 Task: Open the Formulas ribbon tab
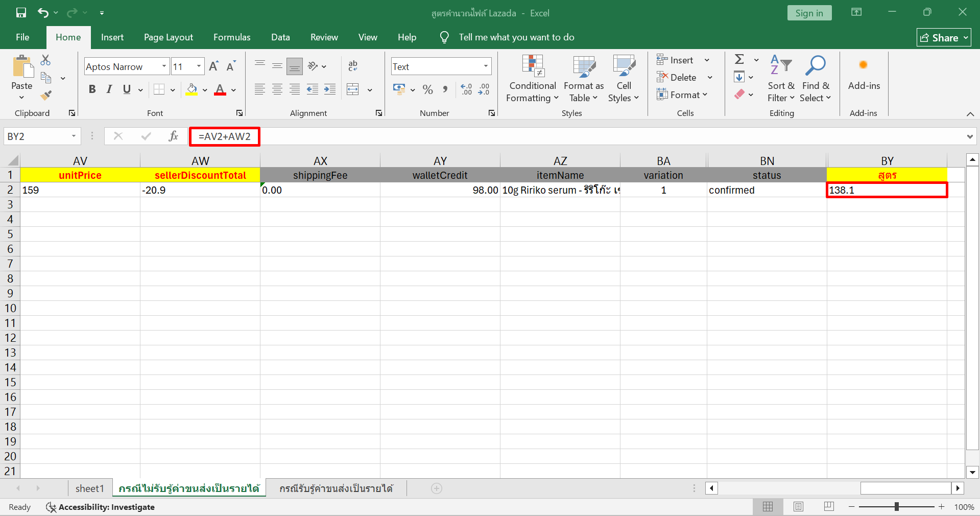[x=232, y=37]
